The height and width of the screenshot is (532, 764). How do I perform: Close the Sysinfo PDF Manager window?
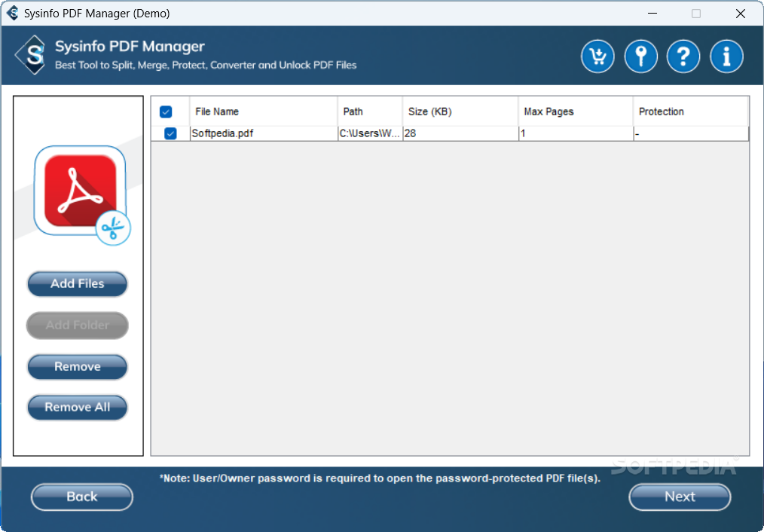click(740, 14)
